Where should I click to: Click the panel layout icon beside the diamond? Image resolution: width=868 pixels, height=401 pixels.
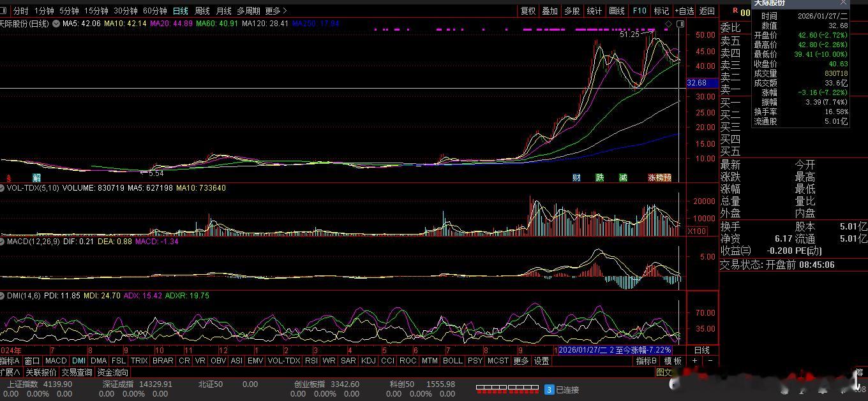[x=680, y=24]
